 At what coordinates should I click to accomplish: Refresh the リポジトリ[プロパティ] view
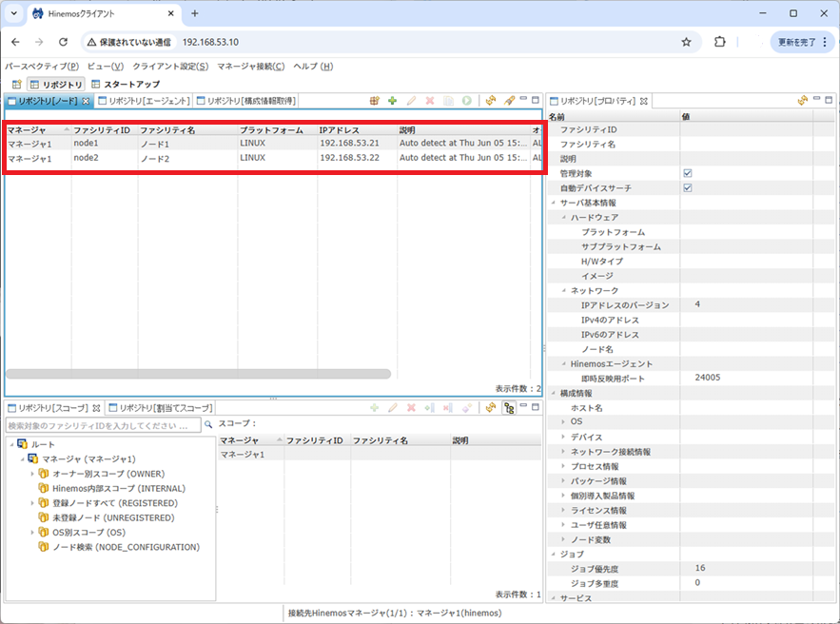[802, 100]
